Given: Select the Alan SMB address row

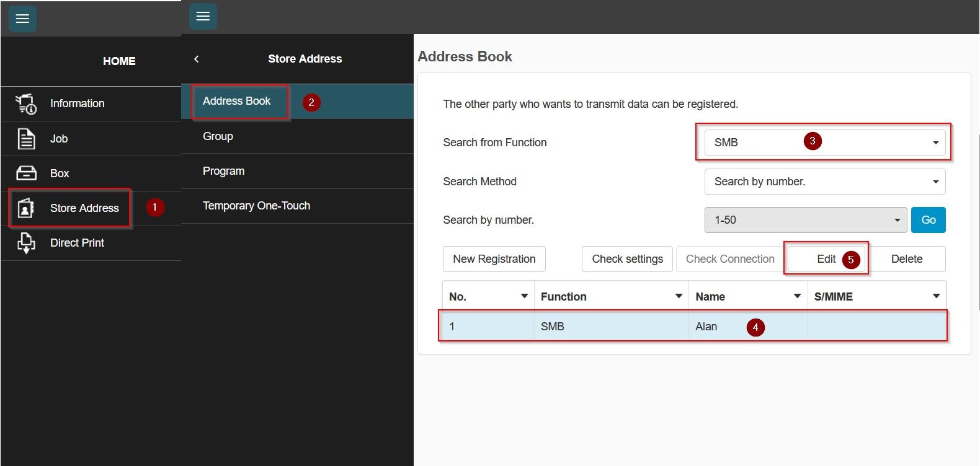Looking at the screenshot, I should pyautogui.click(x=692, y=327).
